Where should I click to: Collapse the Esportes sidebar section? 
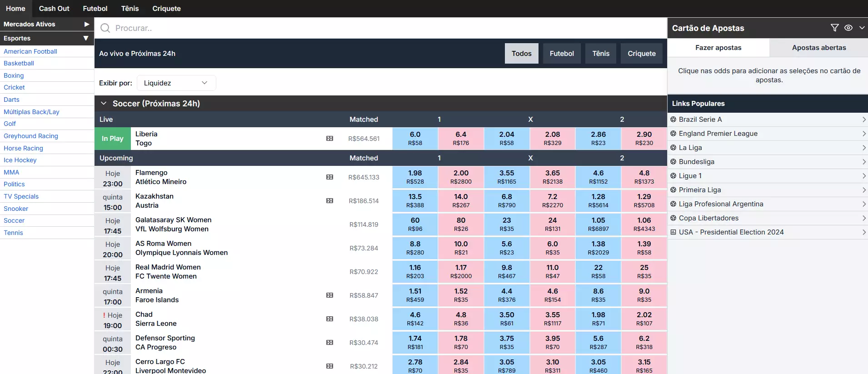(86, 38)
